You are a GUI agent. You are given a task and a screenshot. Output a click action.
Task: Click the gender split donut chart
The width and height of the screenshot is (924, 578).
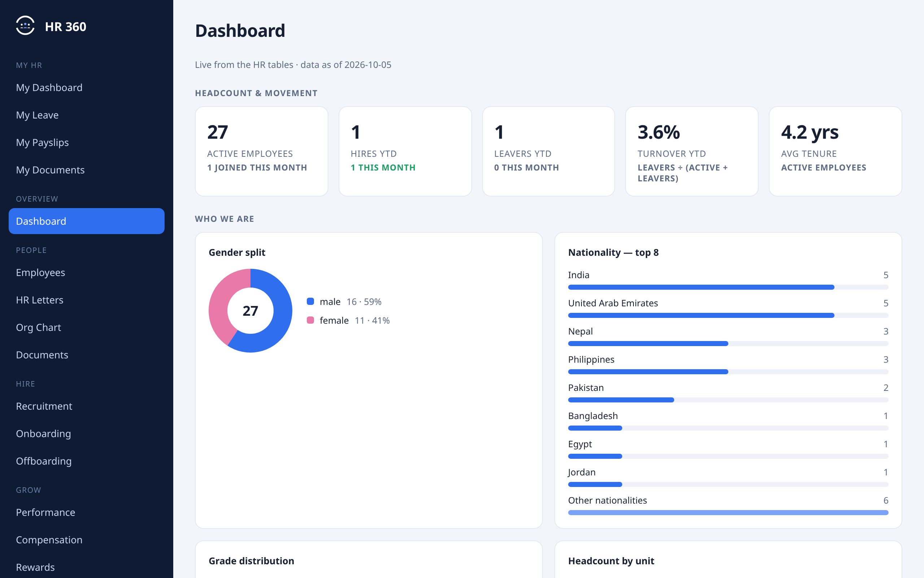pyautogui.click(x=250, y=311)
